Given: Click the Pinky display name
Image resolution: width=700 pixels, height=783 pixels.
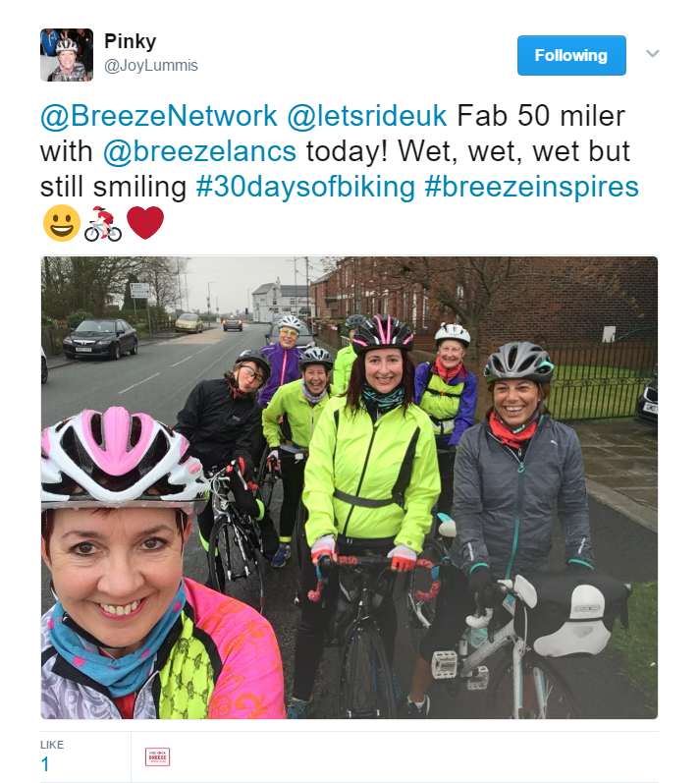Looking at the screenshot, I should [x=131, y=41].
